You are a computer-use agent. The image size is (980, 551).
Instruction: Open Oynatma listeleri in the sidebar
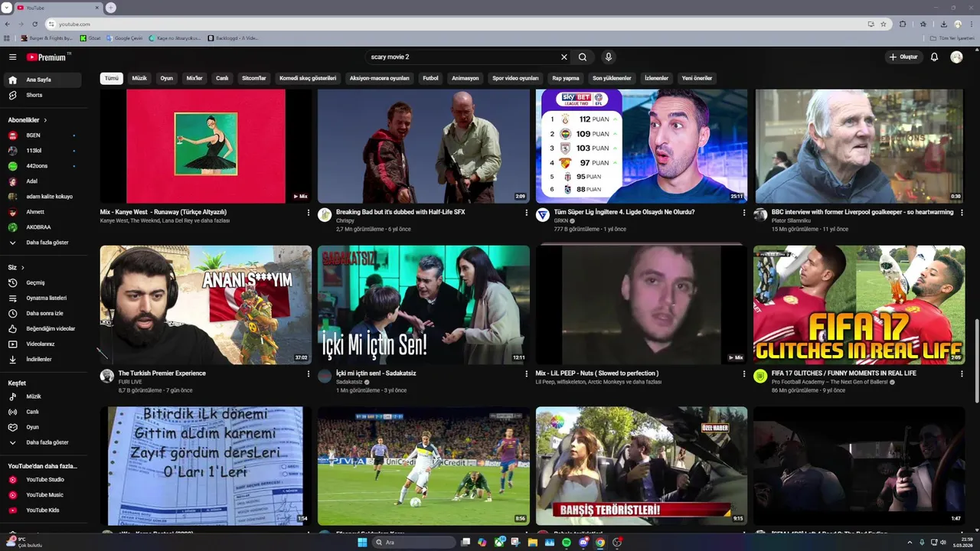click(42, 298)
